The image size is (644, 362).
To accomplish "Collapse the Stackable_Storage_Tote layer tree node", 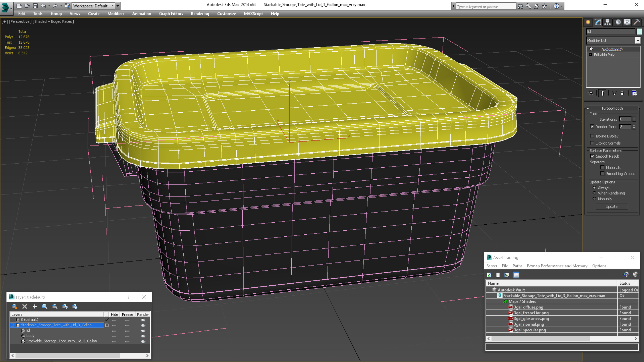I will click(12, 325).
